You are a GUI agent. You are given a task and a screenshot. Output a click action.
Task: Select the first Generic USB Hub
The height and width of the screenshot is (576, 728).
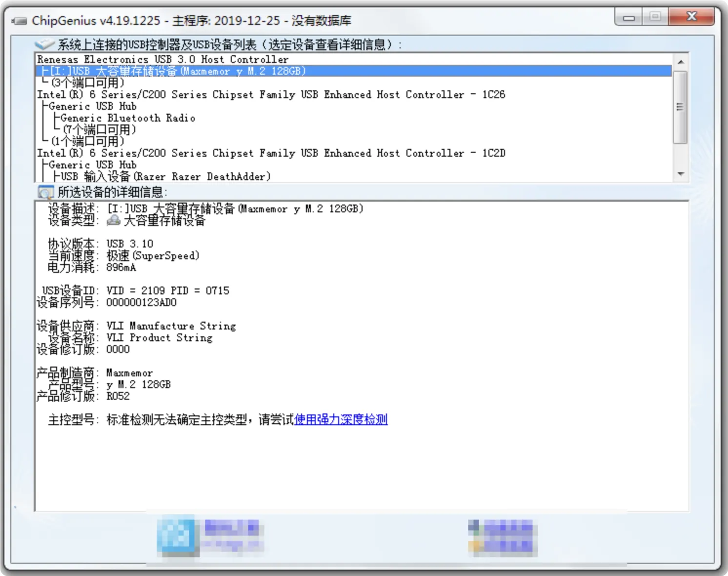point(93,106)
